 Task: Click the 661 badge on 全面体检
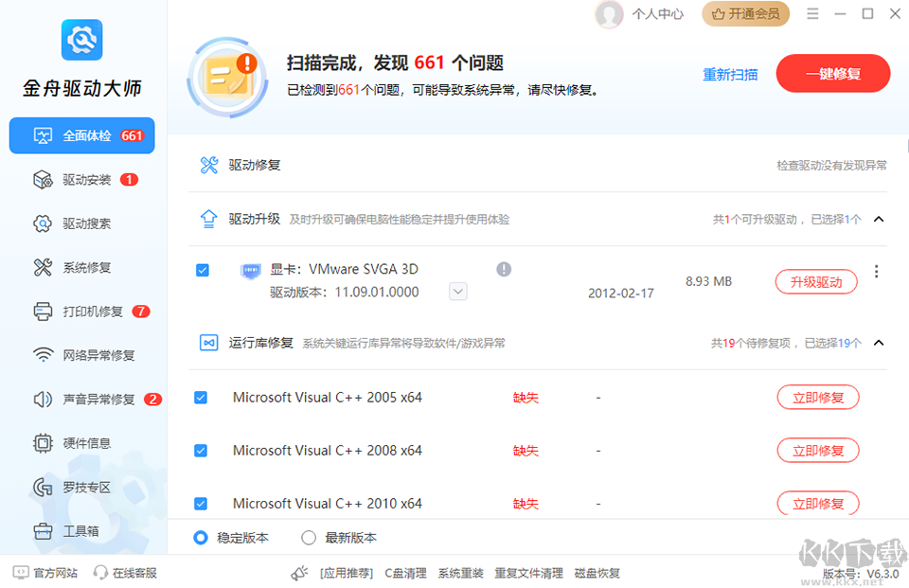[x=132, y=135]
